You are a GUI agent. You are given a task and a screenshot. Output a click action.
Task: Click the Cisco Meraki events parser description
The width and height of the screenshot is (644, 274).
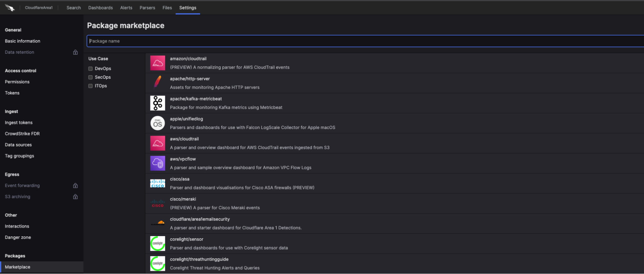(x=215, y=208)
